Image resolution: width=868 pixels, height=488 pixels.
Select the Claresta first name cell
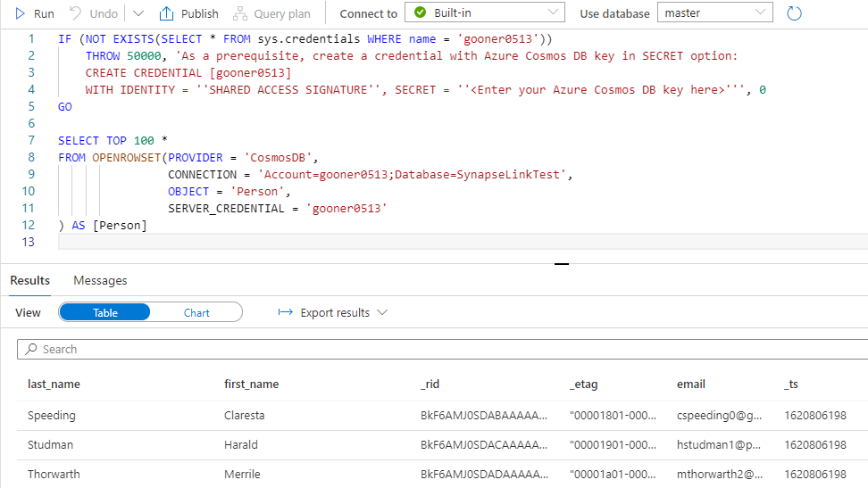point(244,416)
